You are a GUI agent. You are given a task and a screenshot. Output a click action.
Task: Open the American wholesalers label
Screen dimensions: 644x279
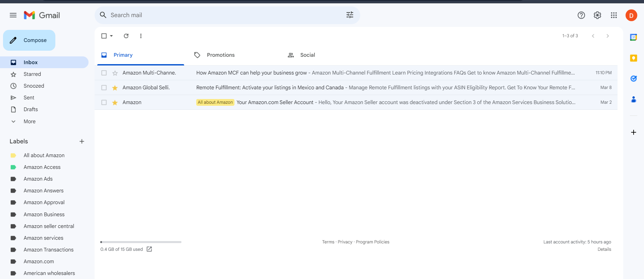click(49, 273)
